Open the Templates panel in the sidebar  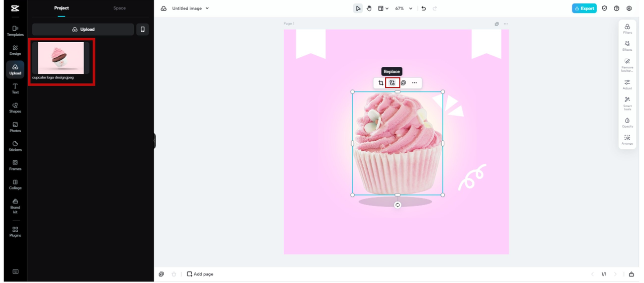coord(15,31)
